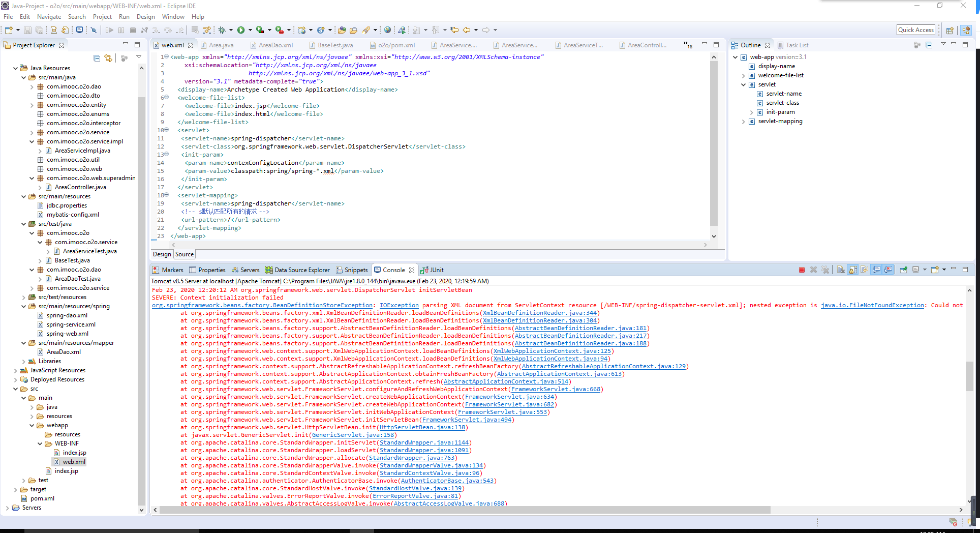This screenshot has width=980, height=533.
Task: Toggle Word Wrap in Console
Action: pyautogui.click(x=865, y=270)
